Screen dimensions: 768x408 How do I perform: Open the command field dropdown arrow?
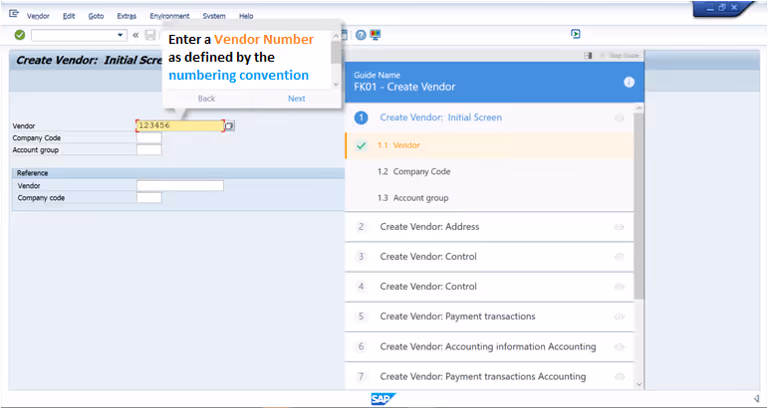tap(120, 35)
